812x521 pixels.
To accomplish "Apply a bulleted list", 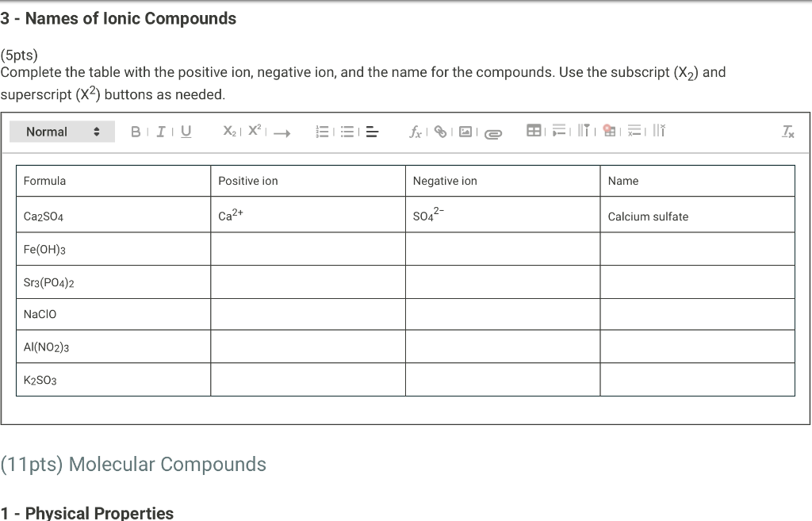I will click(x=347, y=132).
